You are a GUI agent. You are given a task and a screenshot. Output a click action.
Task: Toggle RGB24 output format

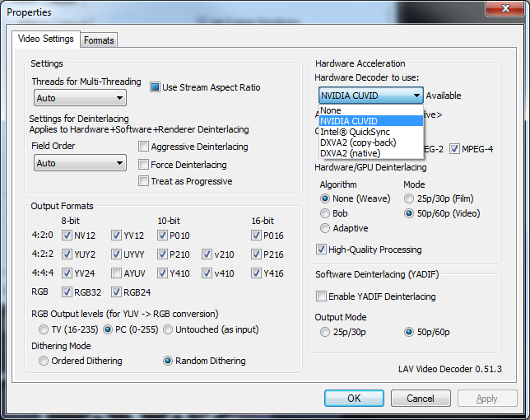tap(116, 292)
